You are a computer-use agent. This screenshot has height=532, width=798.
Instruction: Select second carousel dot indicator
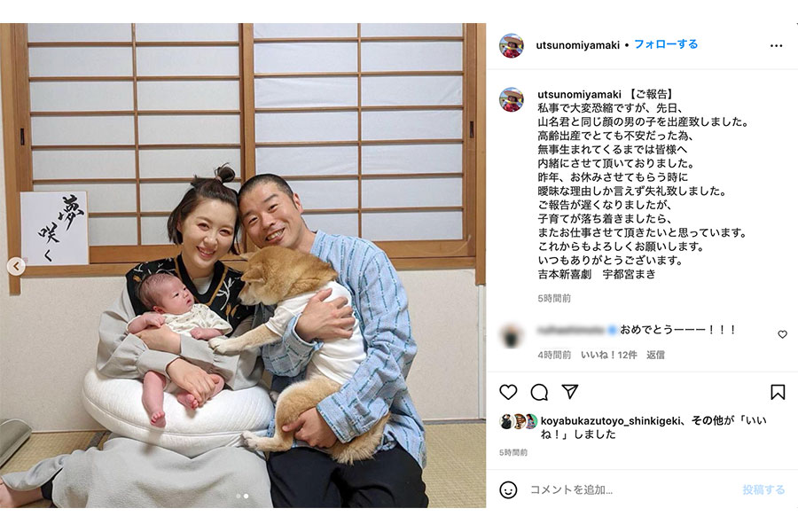(246, 496)
